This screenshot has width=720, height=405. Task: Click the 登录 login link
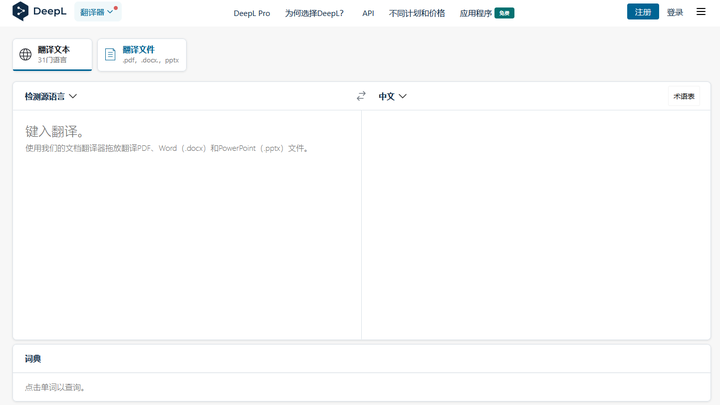tap(675, 12)
